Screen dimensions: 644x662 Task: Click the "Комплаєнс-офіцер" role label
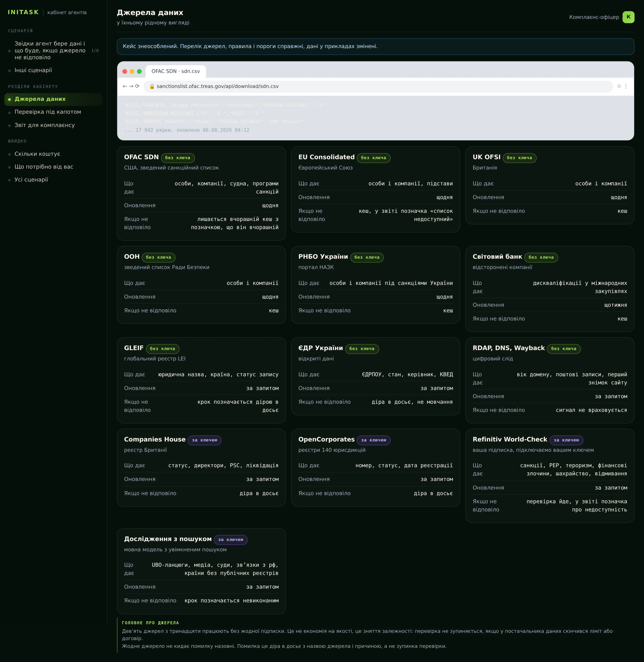click(x=594, y=17)
